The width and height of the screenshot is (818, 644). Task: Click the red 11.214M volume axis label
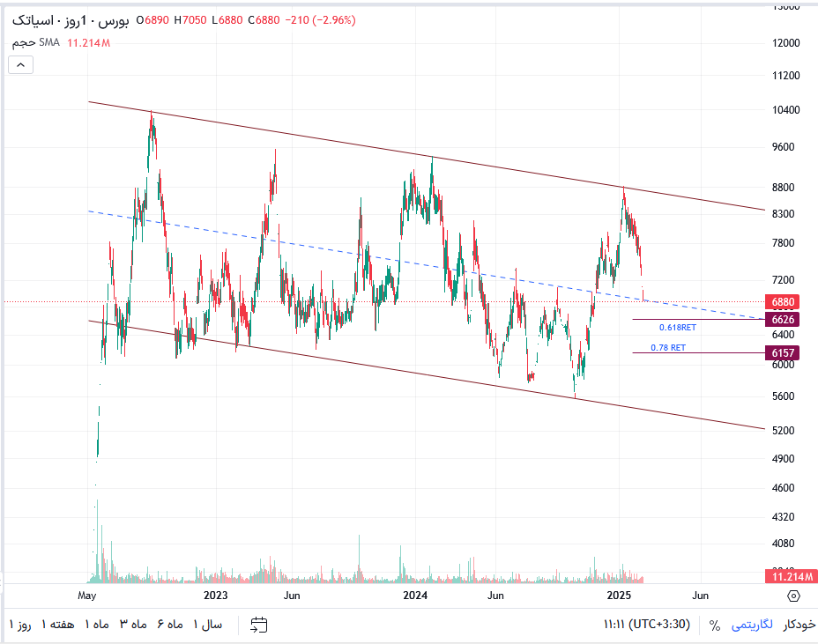pos(792,576)
